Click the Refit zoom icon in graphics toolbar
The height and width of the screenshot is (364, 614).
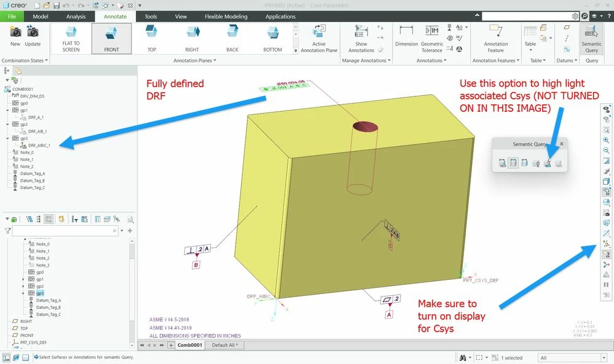coord(606,130)
